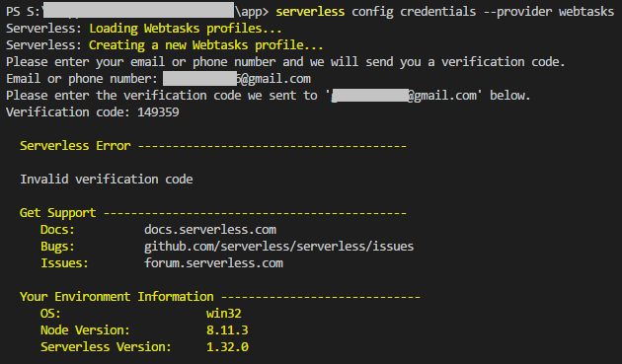Click the 'Bugs:' label
This screenshot has height=364, width=622.
coord(57,247)
